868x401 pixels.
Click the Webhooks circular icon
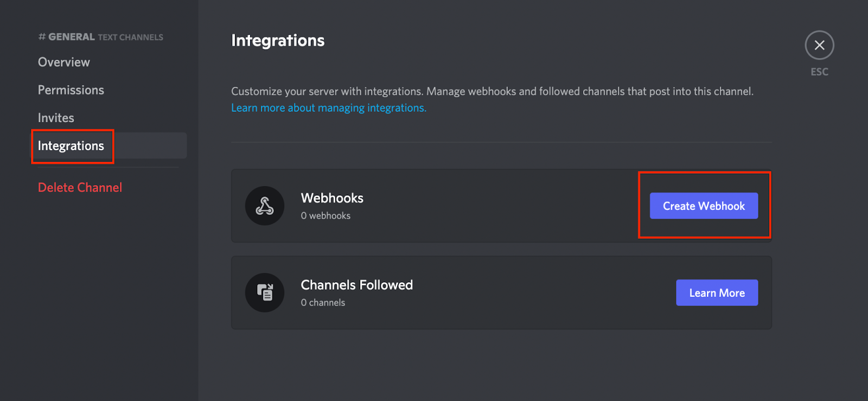(x=265, y=206)
